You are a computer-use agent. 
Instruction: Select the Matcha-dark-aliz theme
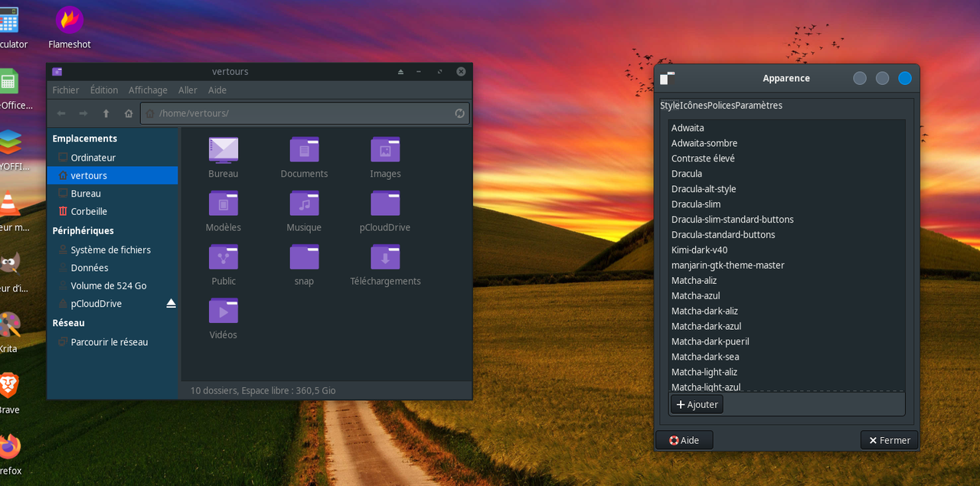click(x=786, y=311)
